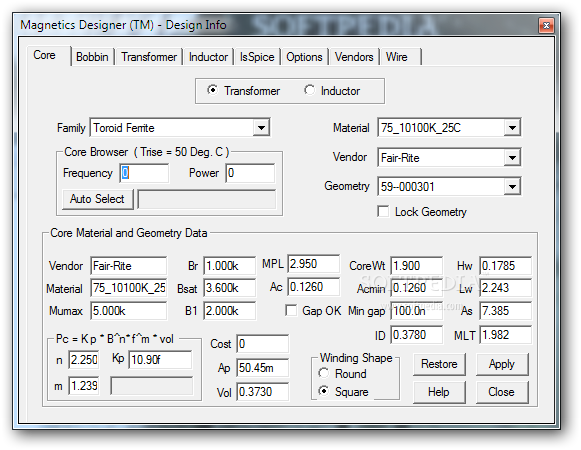The width and height of the screenshot is (581, 450).
Task: Click the 75_10100K_25C material combo box
Action: (449, 128)
